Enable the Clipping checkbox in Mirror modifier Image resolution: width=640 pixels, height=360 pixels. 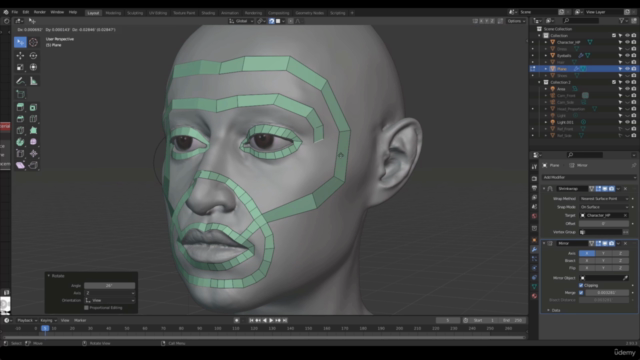[581, 285]
